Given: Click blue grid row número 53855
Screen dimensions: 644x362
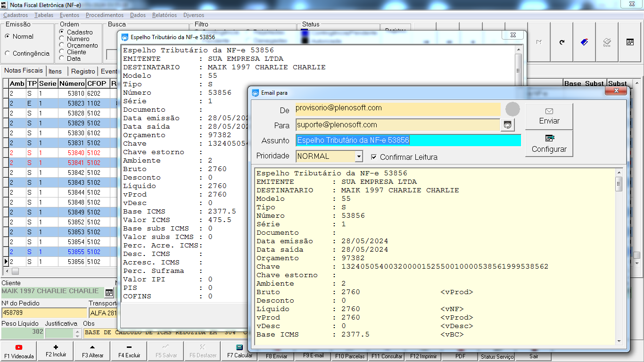Looking at the screenshot, I should coord(59,252).
